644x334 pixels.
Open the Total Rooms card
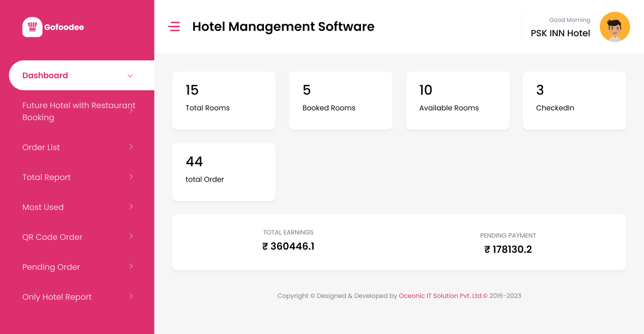[x=224, y=100]
